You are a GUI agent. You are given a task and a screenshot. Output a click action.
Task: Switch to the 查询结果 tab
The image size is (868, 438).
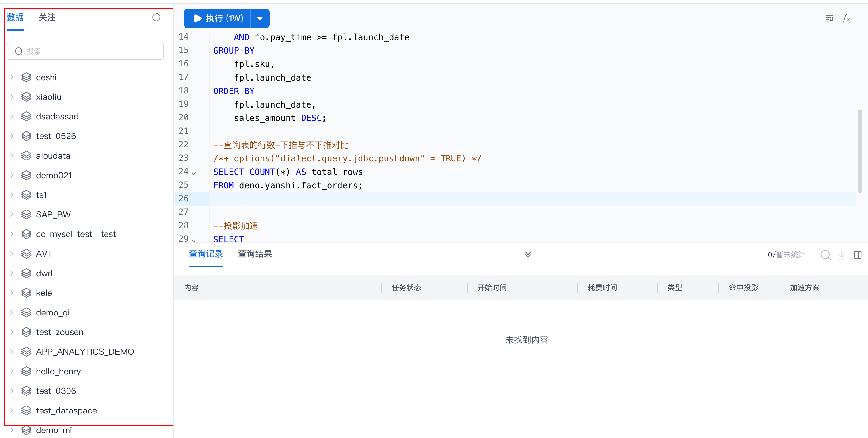click(x=255, y=254)
